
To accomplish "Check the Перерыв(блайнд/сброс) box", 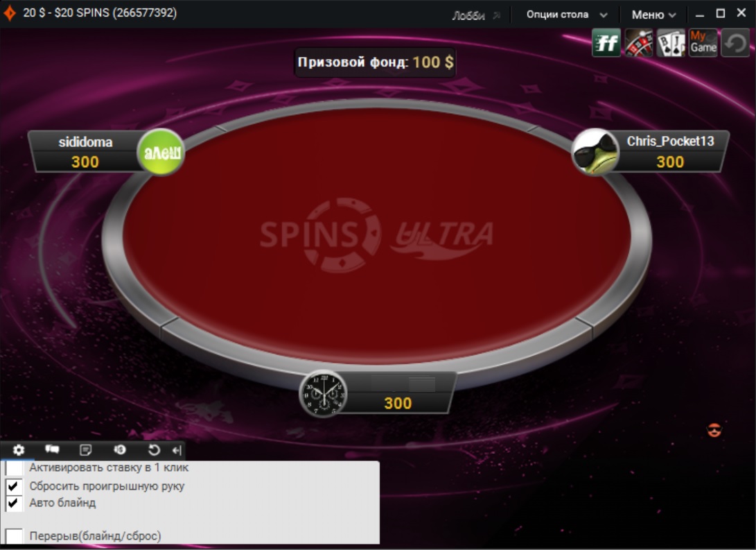I will click(x=14, y=535).
